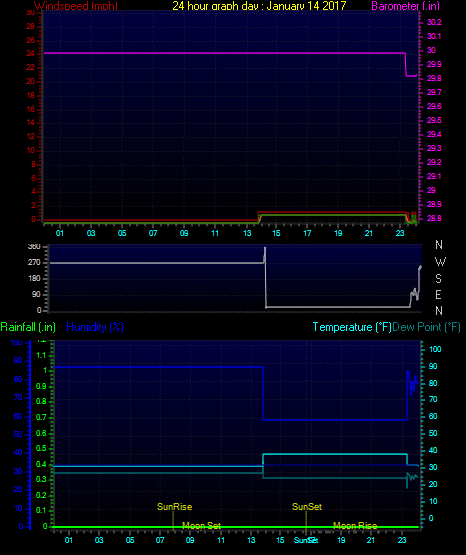Image resolution: width=466 pixels, height=555 pixels.
Task: Click the SunRise marker label
Action: (x=174, y=507)
